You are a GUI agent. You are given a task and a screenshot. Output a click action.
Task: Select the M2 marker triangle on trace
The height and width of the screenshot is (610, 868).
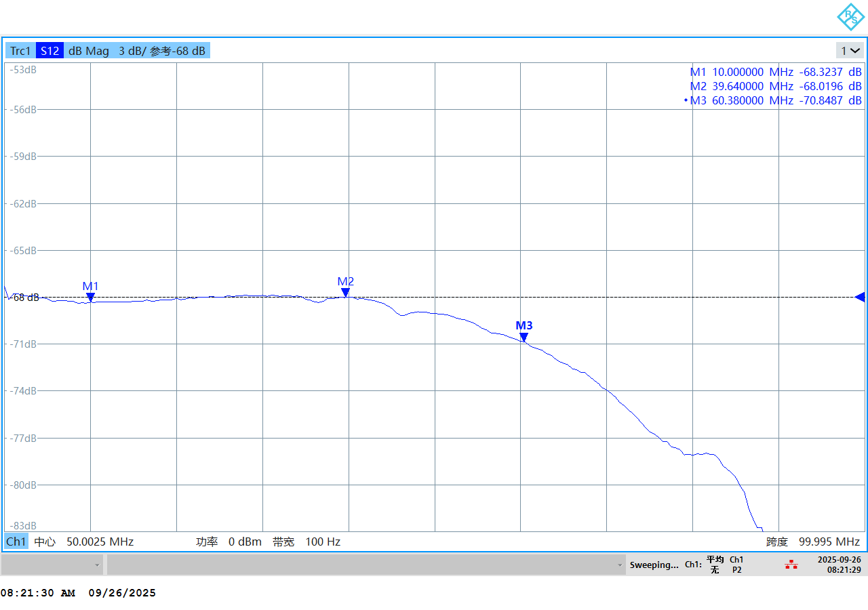tap(345, 292)
